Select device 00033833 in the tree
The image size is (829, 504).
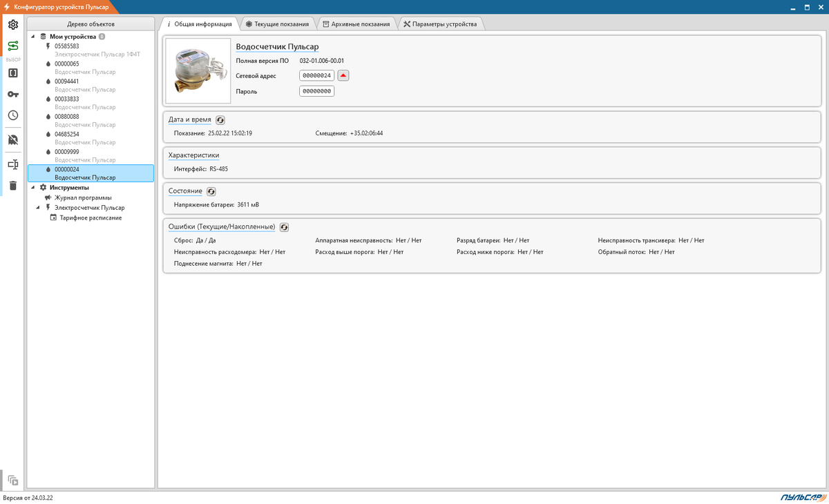point(90,103)
